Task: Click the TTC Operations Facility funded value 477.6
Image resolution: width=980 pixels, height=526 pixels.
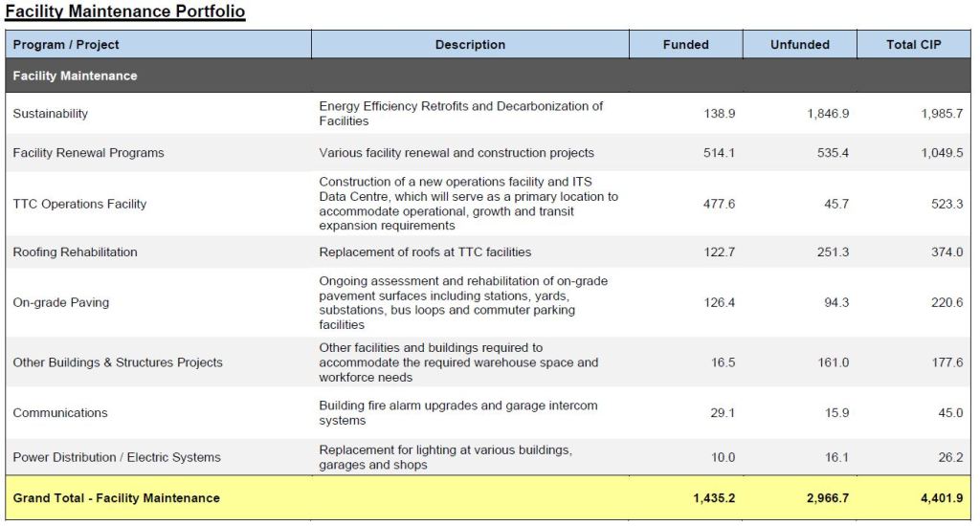Action: point(719,204)
